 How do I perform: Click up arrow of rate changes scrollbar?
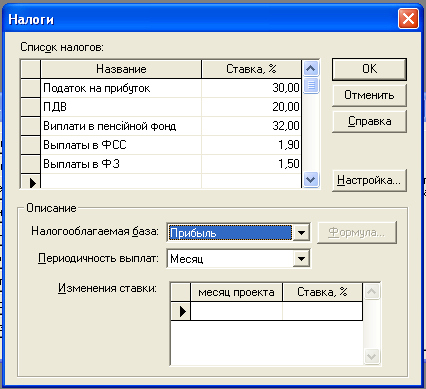point(371,292)
